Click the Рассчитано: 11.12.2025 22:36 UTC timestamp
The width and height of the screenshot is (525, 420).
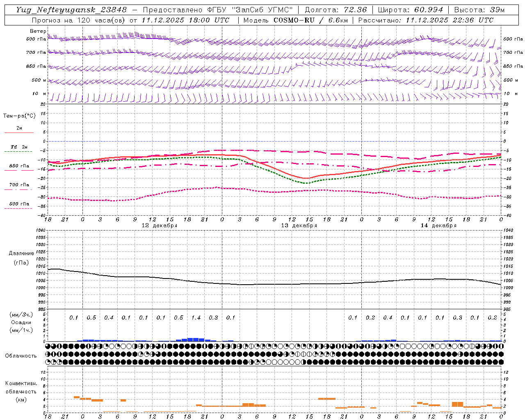(426, 20)
